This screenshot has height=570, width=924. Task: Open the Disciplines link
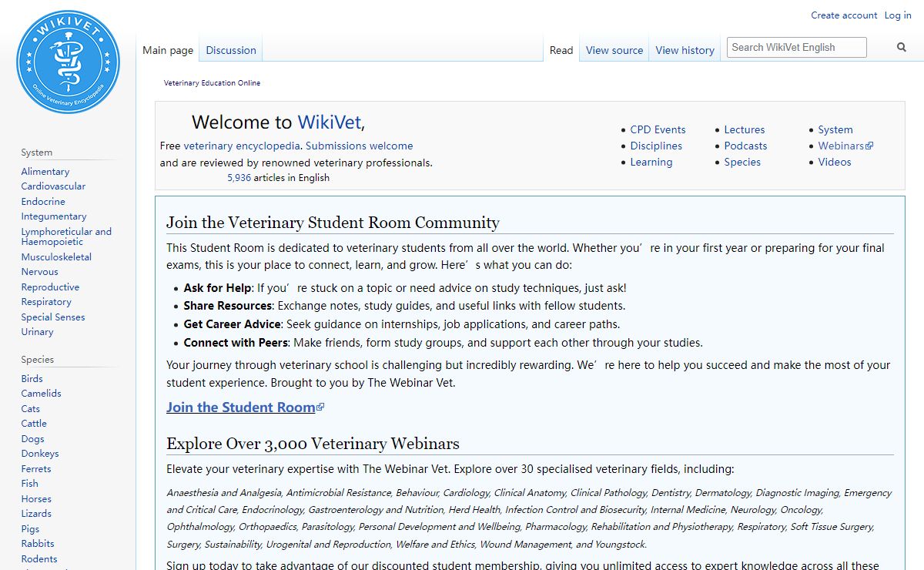656,146
